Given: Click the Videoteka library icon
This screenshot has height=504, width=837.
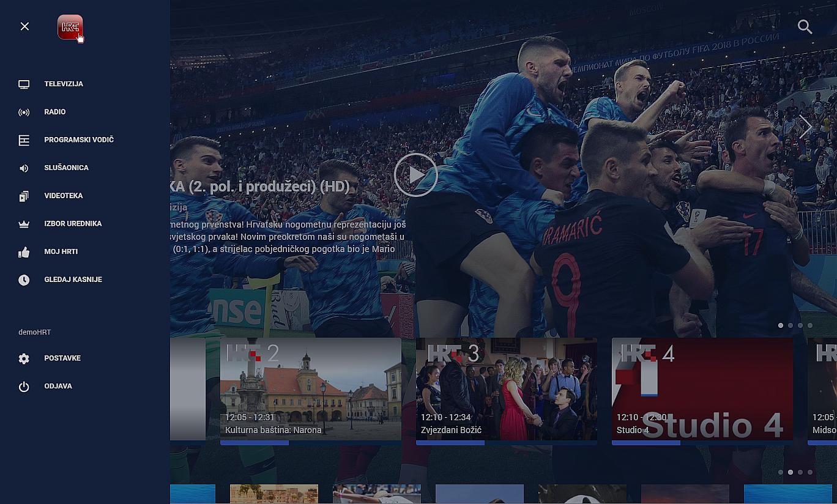Looking at the screenshot, I should pyautogui.click(x=24, y=196).
